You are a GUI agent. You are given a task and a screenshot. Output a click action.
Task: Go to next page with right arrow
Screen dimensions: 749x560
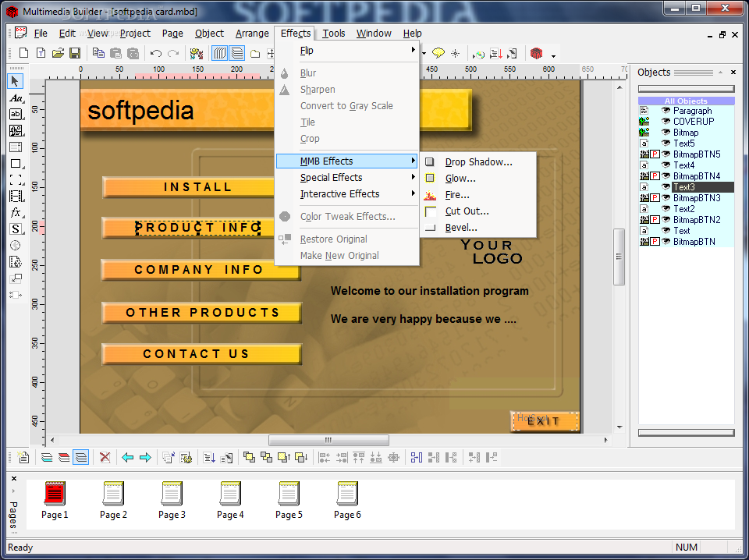coord(145,458)
